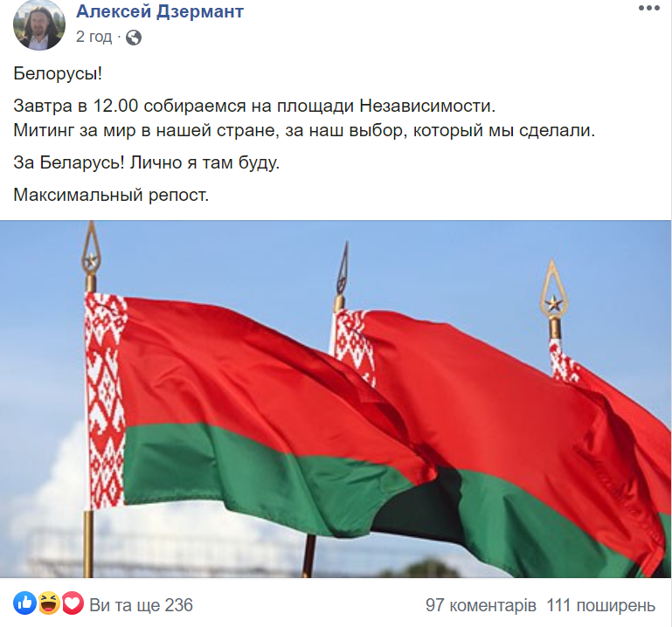Click the 'Белорусы!' greeting text
Image resolution: width=672 pixels, height=627 pixels.
tap(58, 73)
